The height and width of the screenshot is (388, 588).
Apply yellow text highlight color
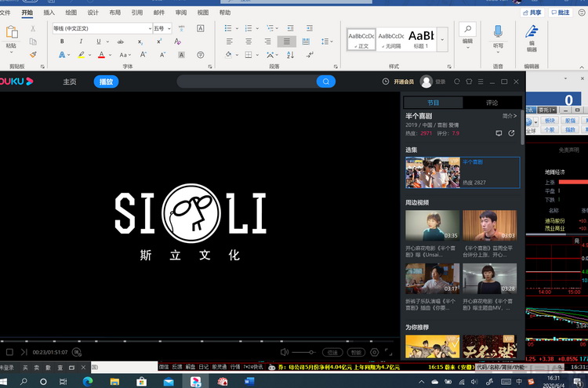click(x=81, y=55)
